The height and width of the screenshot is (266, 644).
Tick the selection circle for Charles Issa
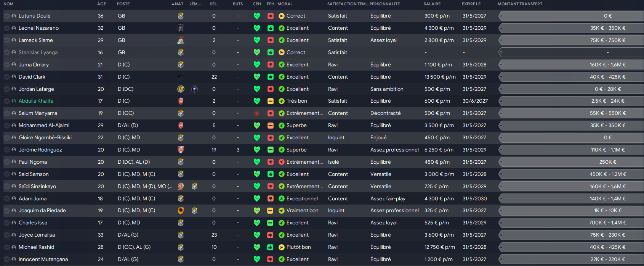[7, 223]
